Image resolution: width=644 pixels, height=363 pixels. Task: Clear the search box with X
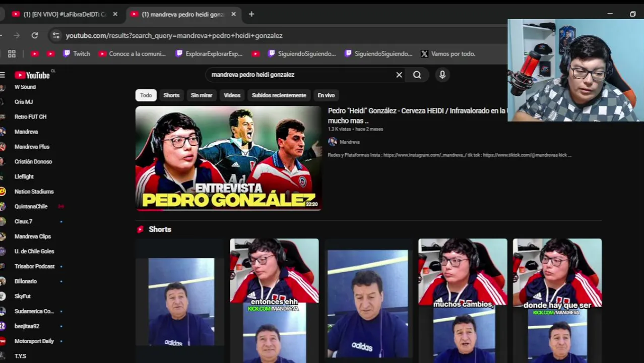399,75
